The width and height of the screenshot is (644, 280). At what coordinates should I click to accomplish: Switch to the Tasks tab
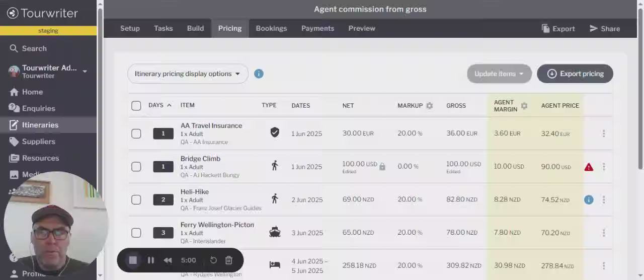point(164,28)
